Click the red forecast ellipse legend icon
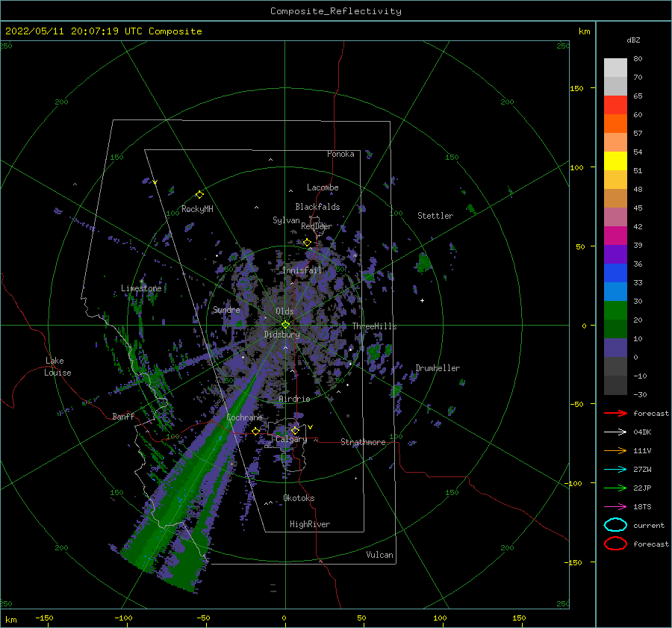Viewport: 672px width, 628px height. click(615, 544)
